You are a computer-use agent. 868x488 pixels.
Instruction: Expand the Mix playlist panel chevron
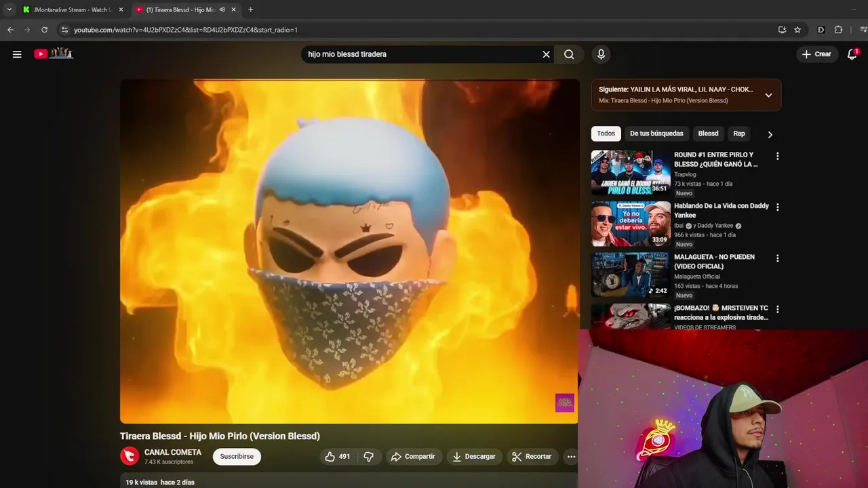point(768,95)
